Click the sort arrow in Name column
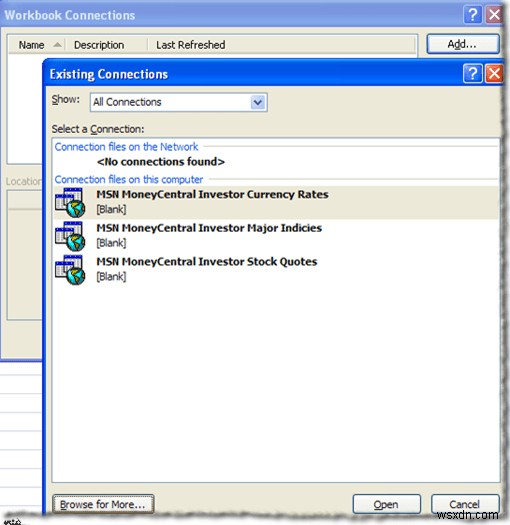Image resolution: width=510 pixels, height=525 pixels. point(58,45)
